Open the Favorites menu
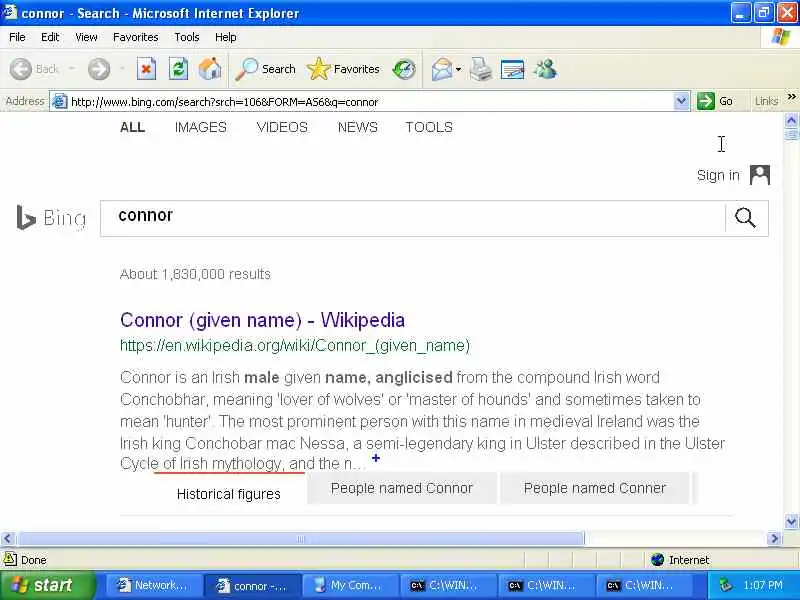The width and height of the screenshot is (800, 600). (136, 37)
